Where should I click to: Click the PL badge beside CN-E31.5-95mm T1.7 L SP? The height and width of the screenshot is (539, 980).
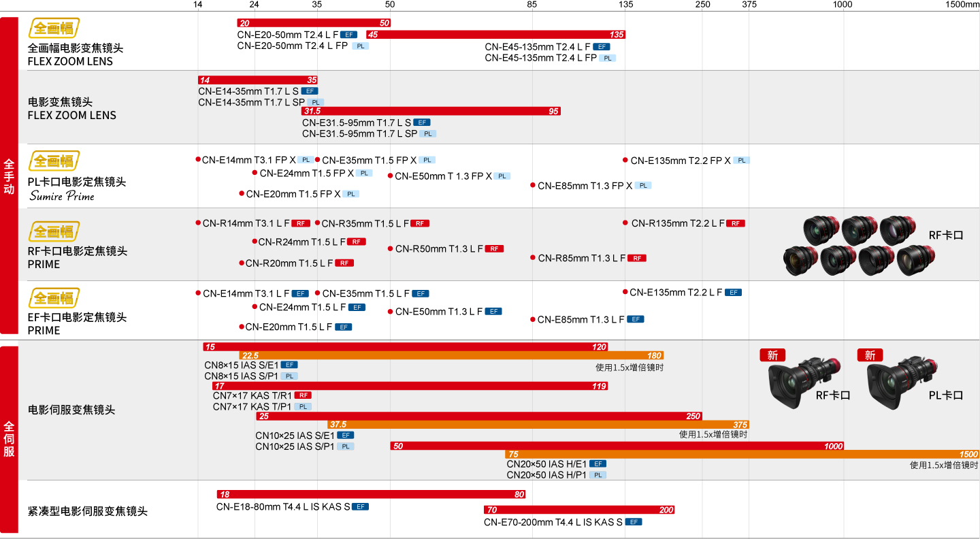[427, 134]
